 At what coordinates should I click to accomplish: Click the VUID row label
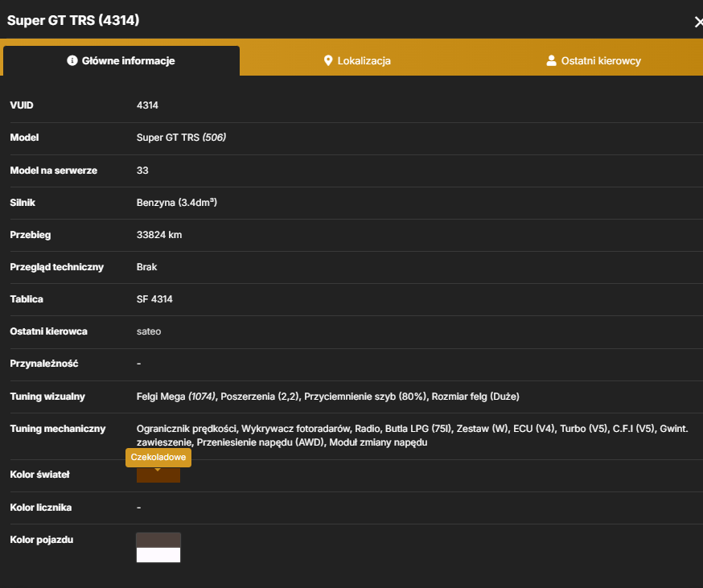22,105
